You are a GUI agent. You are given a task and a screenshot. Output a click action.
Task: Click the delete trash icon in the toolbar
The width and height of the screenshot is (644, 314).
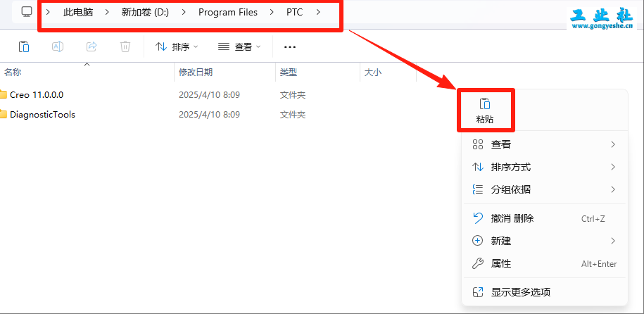tap(125, 46)
